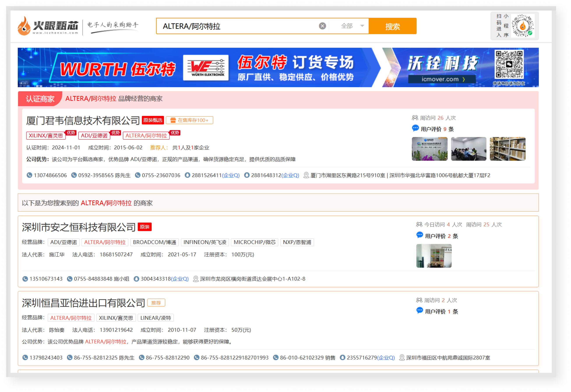This screenshot has width=571, height=392.
Task: Click the location pin before 厦门市湖里区 address
Action: click(306, 175)
